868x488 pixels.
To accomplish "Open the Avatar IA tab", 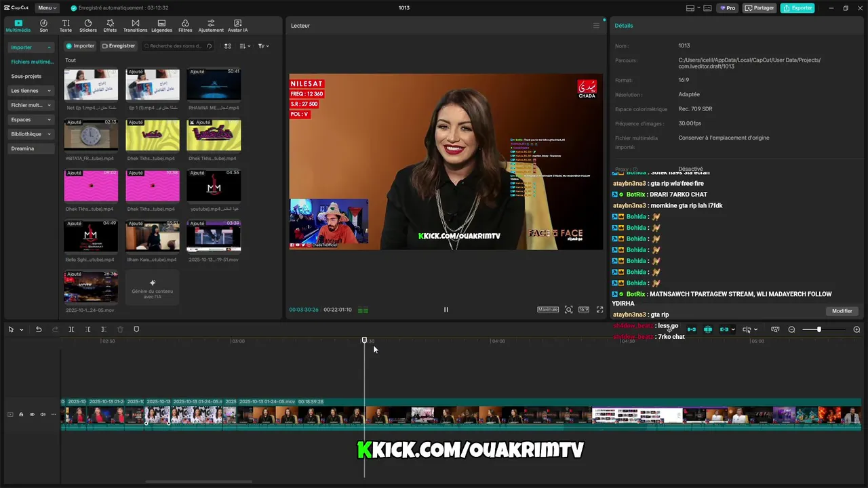I will pos(237,26).
